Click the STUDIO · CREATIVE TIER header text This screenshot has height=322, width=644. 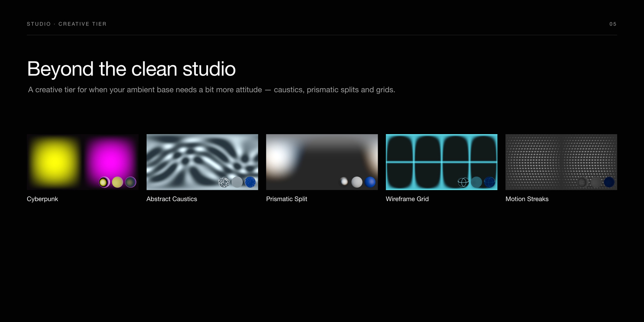coord(67,24)
